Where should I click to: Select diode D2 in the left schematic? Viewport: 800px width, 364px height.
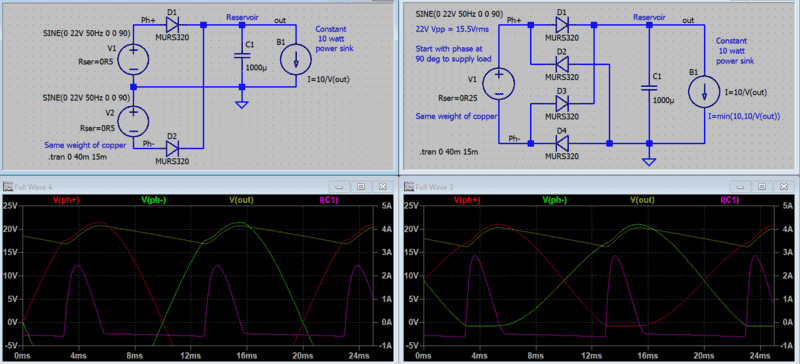171,148
